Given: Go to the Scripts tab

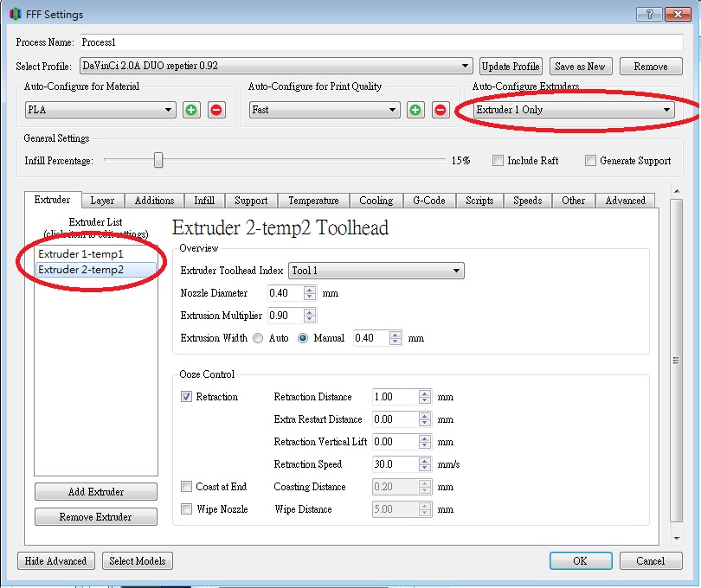Looking at the screenshot, I should point(479,201).
